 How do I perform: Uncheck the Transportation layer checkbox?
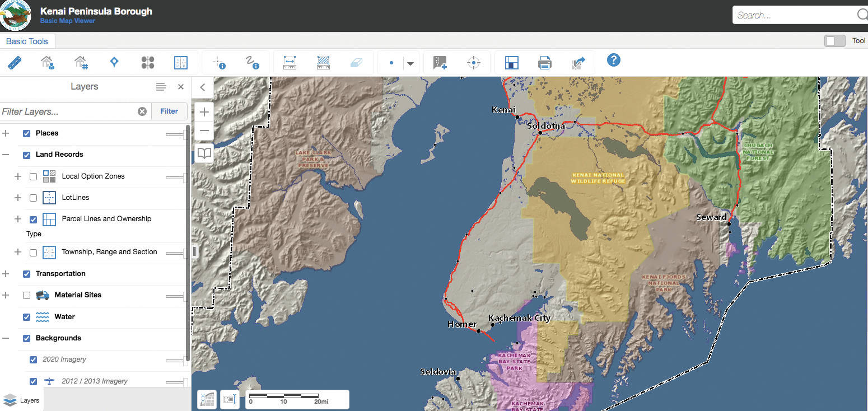[x=26, y=274]
